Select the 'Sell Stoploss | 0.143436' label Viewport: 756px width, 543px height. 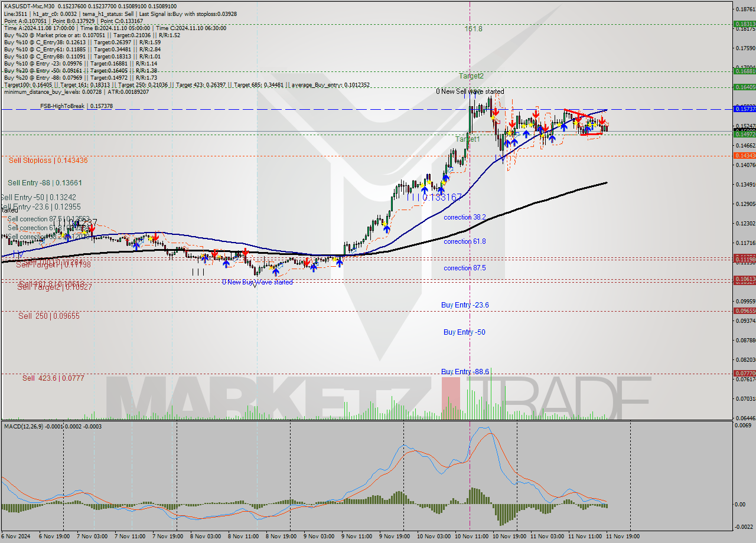(x=48, y=160)
